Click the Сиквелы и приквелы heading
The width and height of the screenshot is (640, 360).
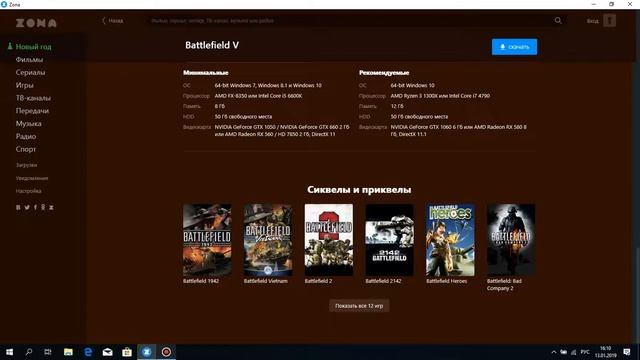[x=359, y=190]
